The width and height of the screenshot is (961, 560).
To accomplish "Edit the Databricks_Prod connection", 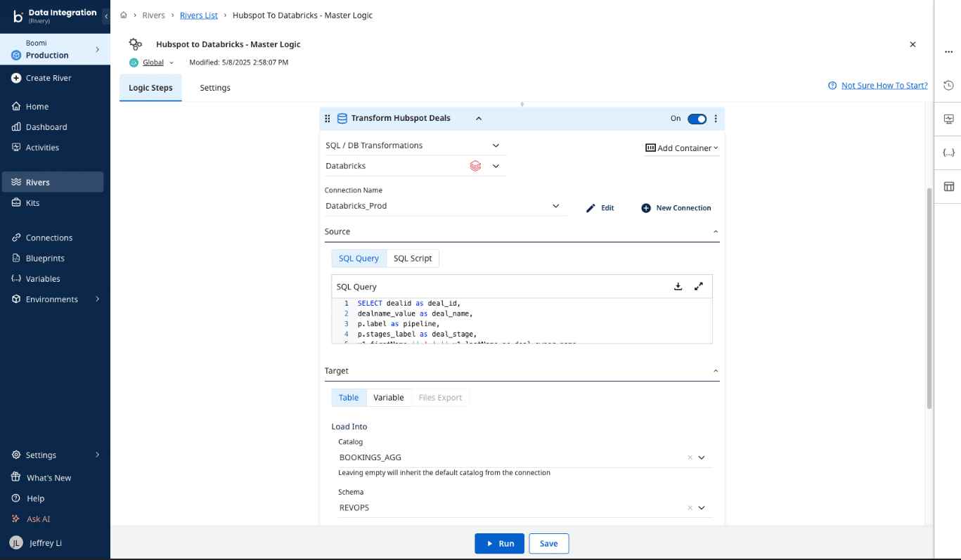I will pos(600,208).
